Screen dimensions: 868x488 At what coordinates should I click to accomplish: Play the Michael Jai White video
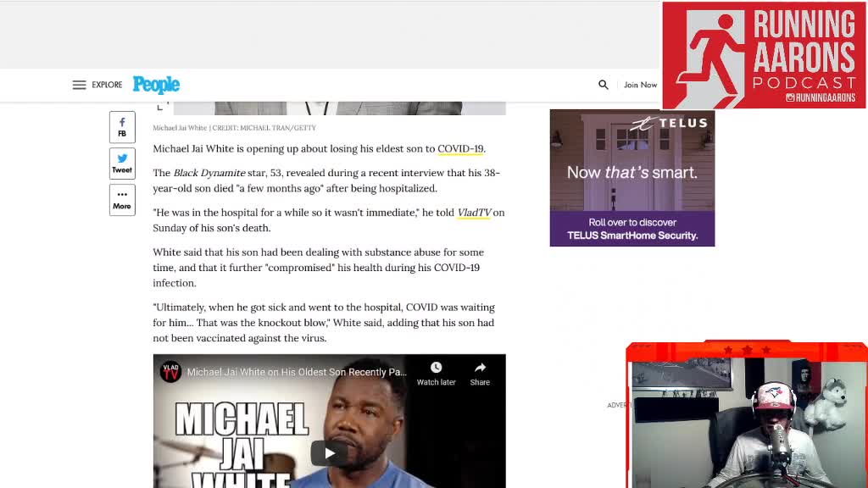(x=330, y=454)
